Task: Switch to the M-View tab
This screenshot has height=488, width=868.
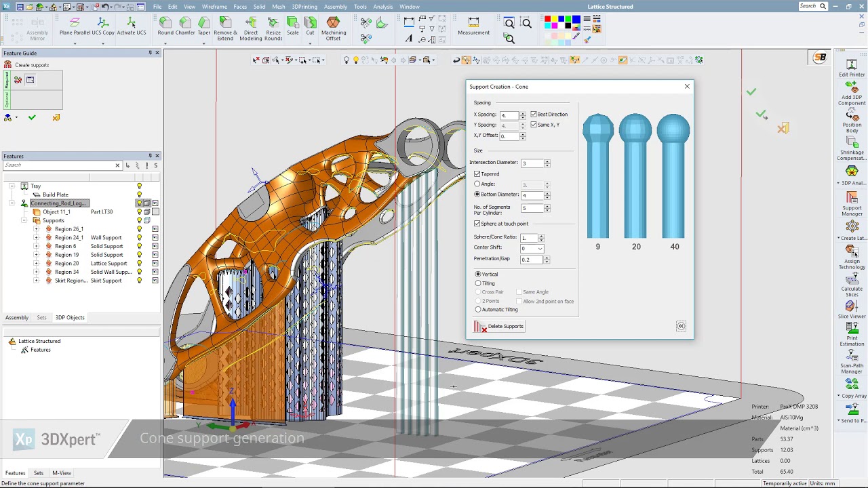Action: pos(62,473)
